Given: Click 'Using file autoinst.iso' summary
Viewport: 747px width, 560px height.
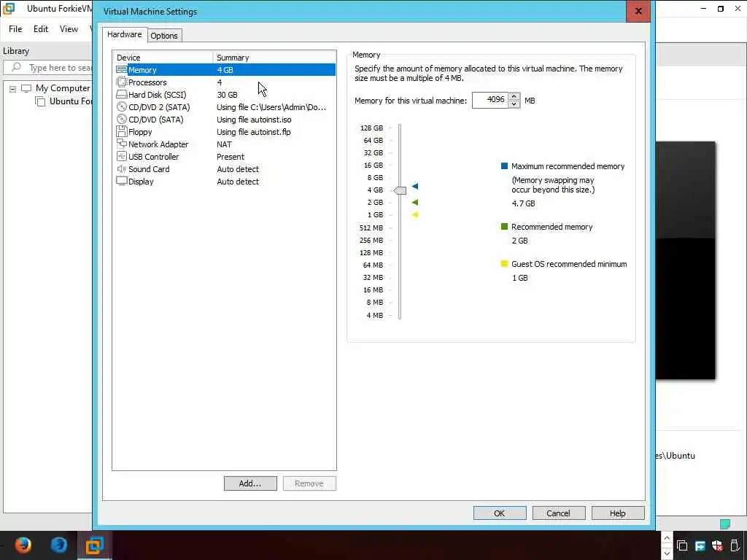Looking at the screenshot, I should click(x=254, y=120).
